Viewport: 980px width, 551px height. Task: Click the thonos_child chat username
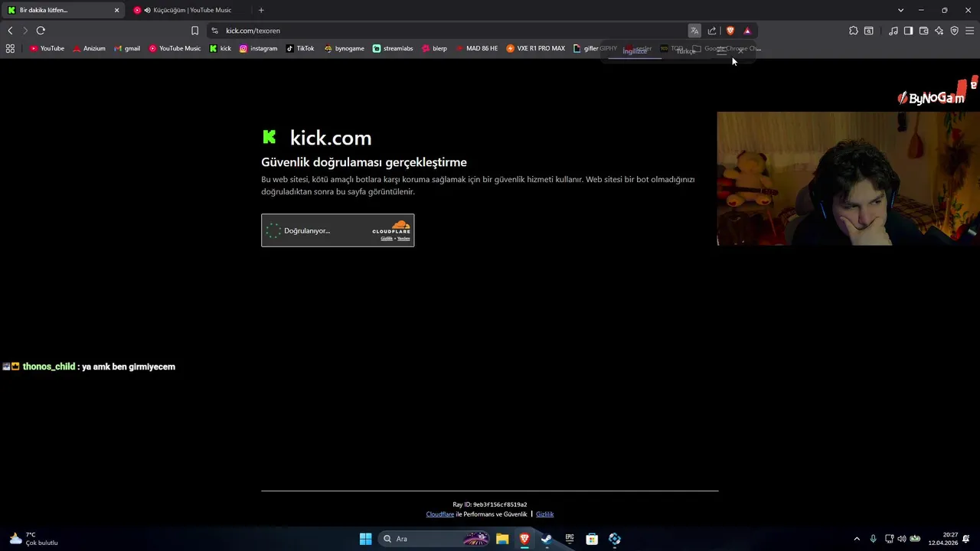coord(49,367)
